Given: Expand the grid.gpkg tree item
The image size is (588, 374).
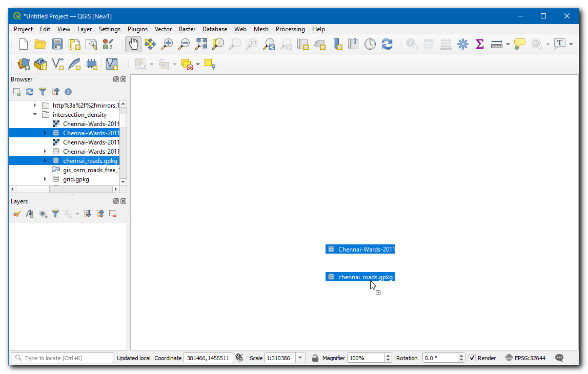Looking at the screenshot, I should pos(45,179).
